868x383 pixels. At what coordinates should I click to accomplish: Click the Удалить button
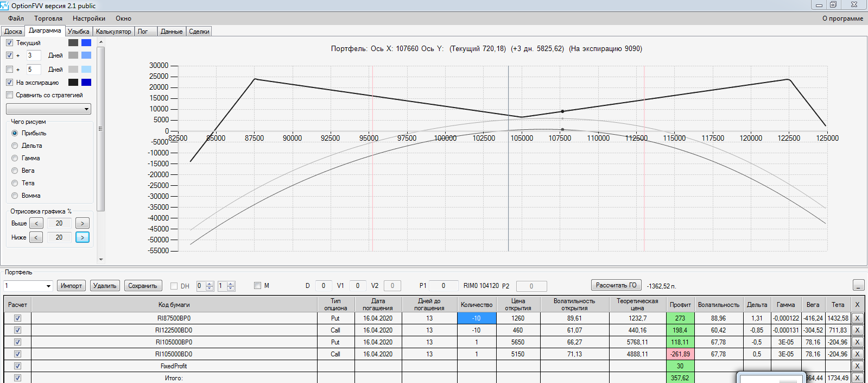pyautogui.click(x=105, y=286)
